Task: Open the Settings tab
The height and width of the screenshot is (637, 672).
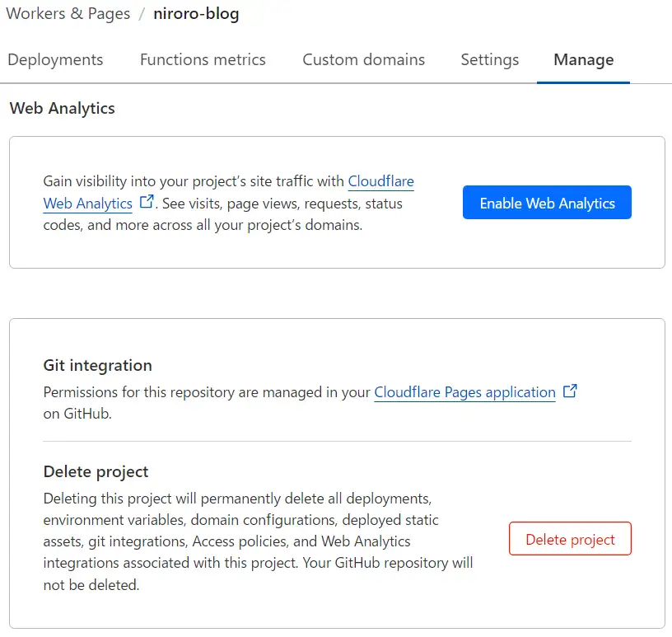Action: tap(489, 59)
